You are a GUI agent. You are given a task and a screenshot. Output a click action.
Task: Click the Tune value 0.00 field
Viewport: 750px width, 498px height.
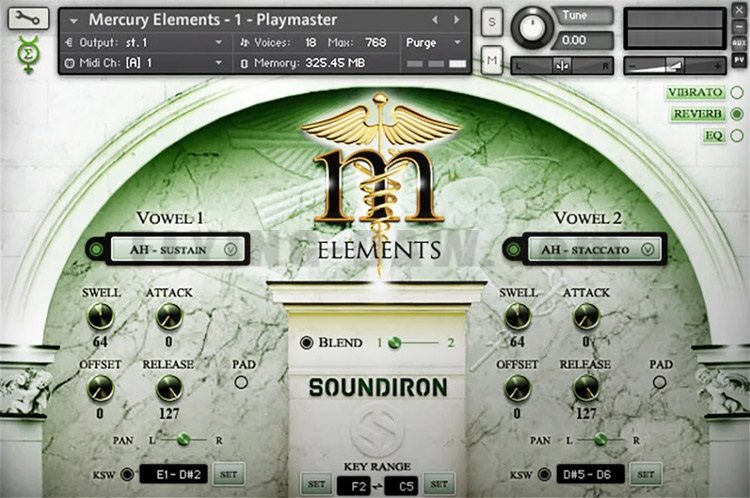point(583,40)
